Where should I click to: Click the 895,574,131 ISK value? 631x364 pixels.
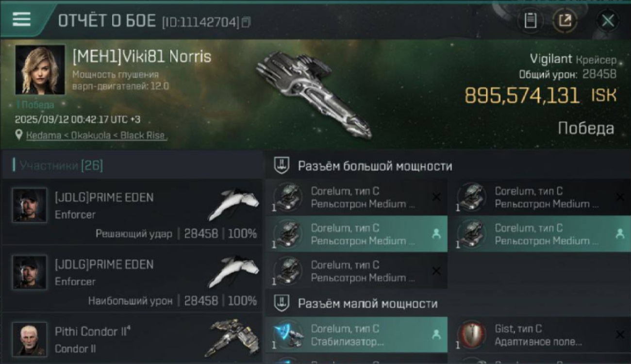[x=540, y=95]
